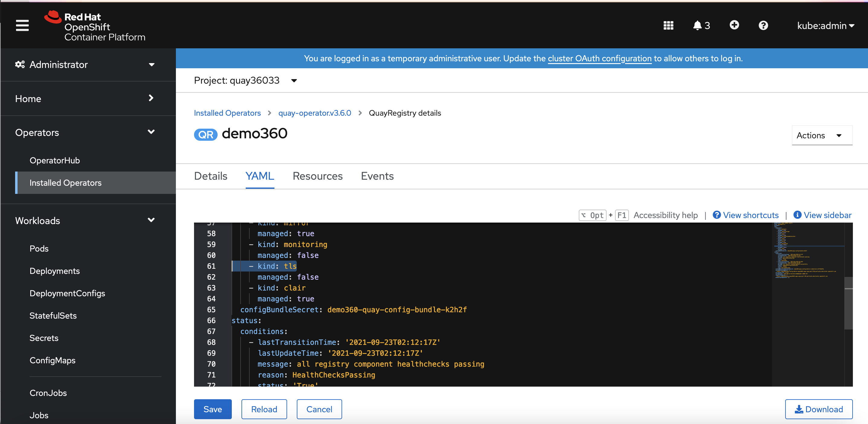Toggle the hamburger navigation menu
The height and width of the screenshot is (424, 868).
point(22,25)
